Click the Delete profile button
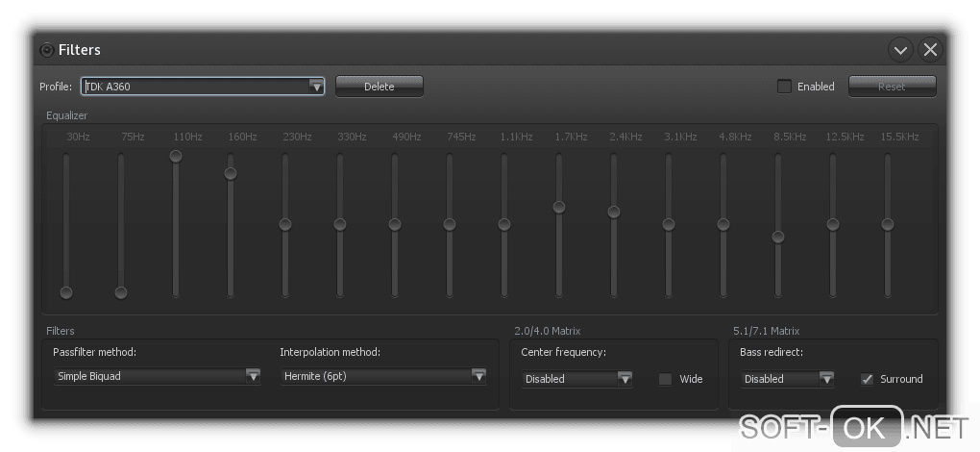This screenshot has height=452, width=980. click(x=380, y=87)
